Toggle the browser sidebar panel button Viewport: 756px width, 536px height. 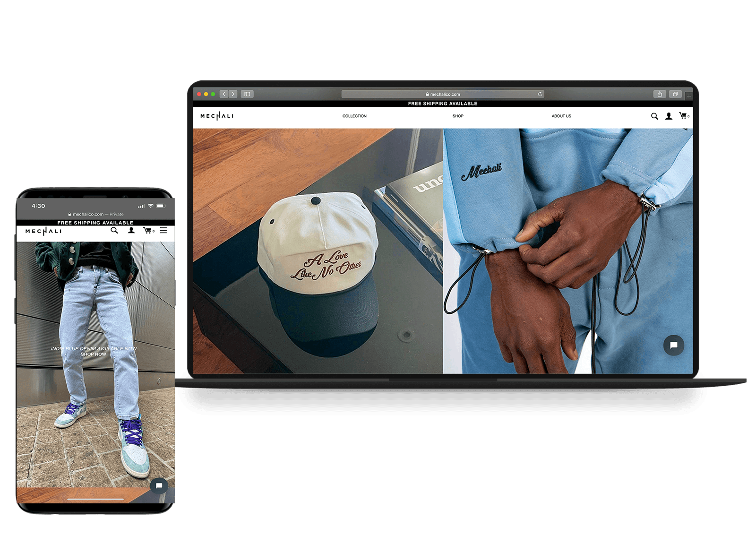(x=247, y=94)
